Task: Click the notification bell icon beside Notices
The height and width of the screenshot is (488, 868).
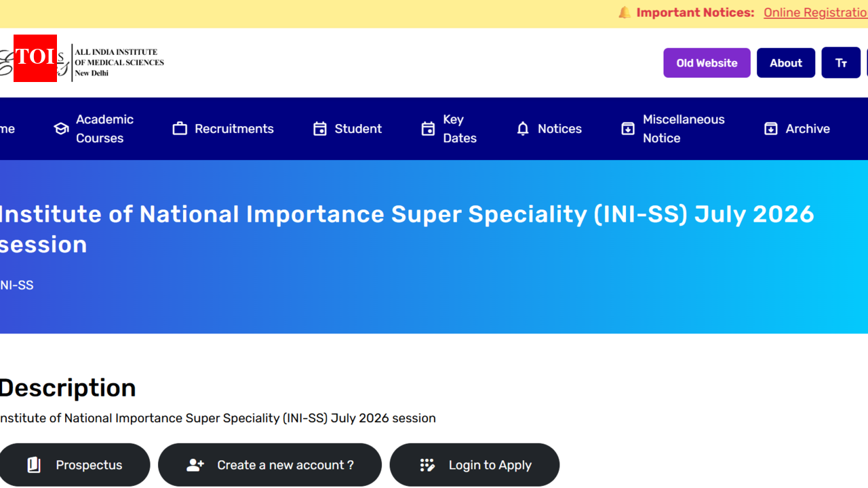Action: pos(523,128)
